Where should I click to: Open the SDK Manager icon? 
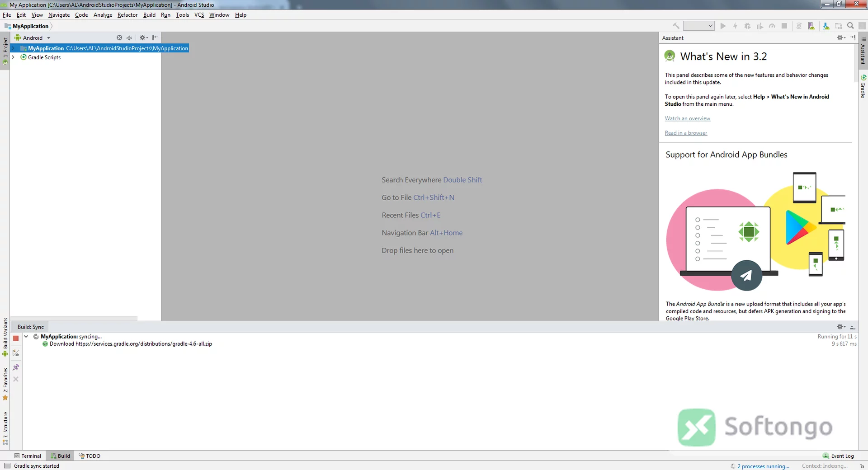(826, 26)
